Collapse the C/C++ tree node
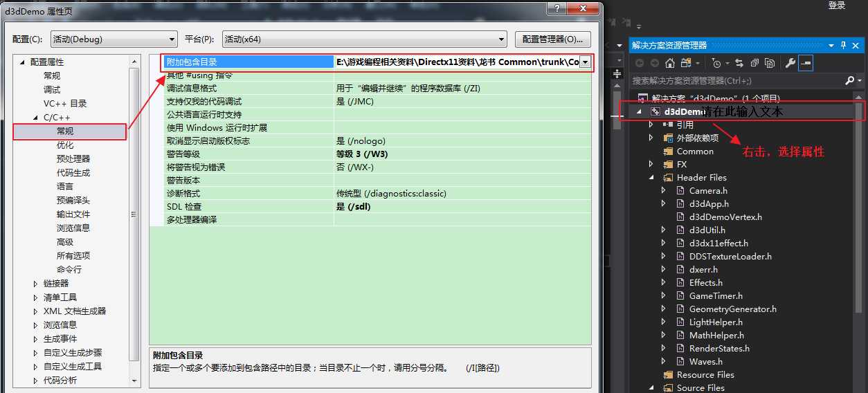Image resolution: width=868 pixels, height=393 pixels. coord(36,118)
